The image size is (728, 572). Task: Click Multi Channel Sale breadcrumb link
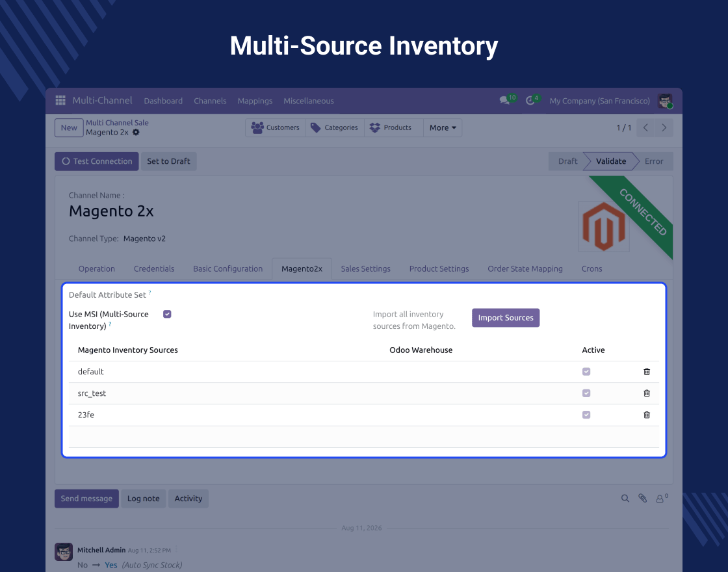(117, 123)
